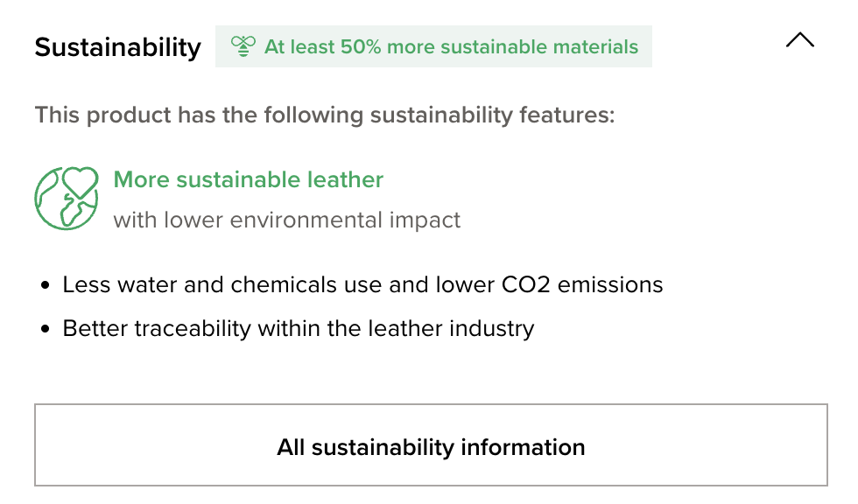The width and height of the screenshot is (858, 504).
Task: Click the heart shape on the globe icon
Action: pyautogui.click(x=81, y=183)
